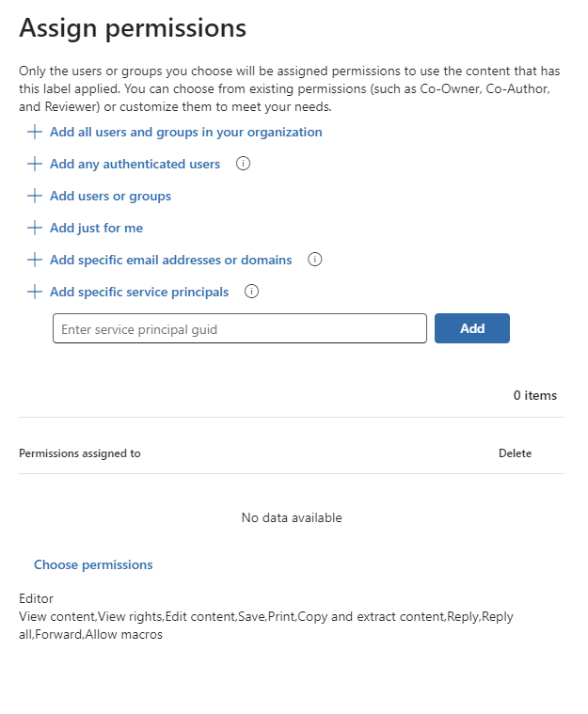This screenshot has height=714, width=588.
Task: Click the plus icon beside Add users or groups
Action: click(35, 196)
